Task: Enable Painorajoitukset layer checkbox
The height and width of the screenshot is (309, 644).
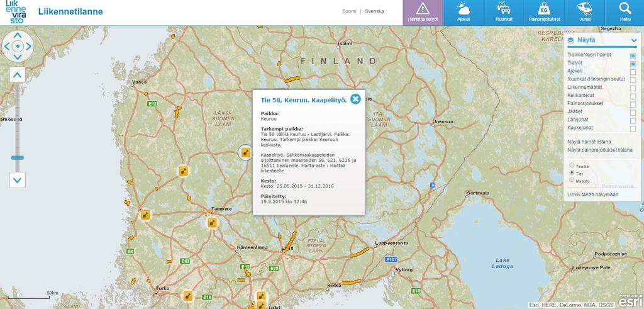Action: pos(633,104)
